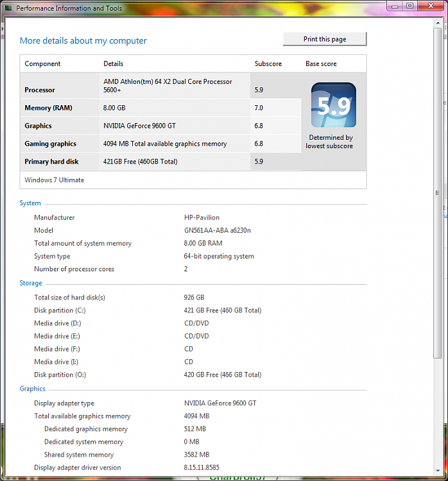Click the 5.9 base score badge
448x481 pixels.
pos(334,105)
